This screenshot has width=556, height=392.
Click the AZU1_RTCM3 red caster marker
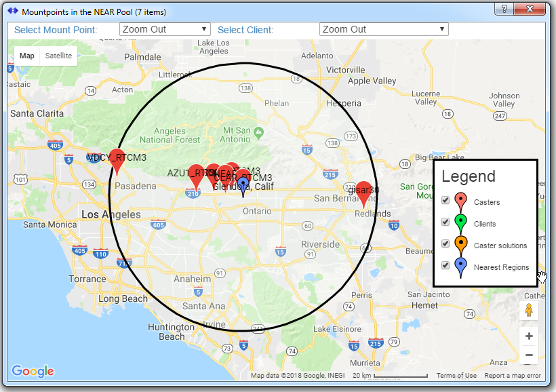pyautogui.click(x=195, y=176)
